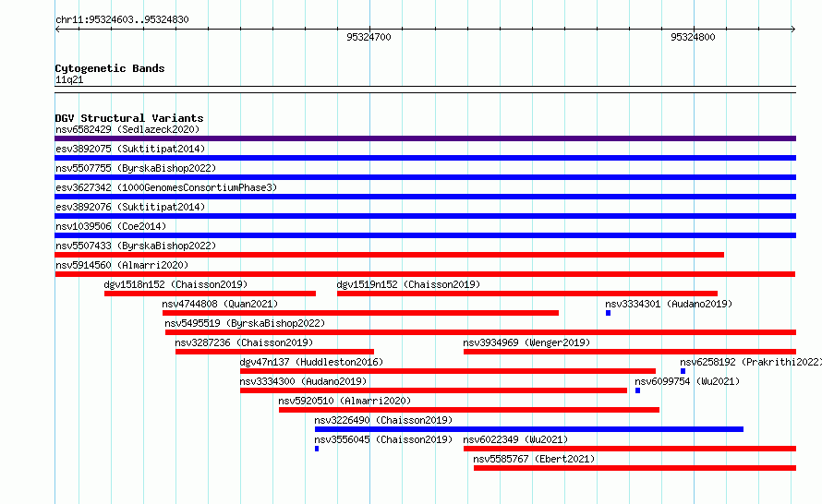This screenshot has height=504, width=822.
Task: Open nsv1039506 (Coe2014) variant label
Action: click(111, 226)
